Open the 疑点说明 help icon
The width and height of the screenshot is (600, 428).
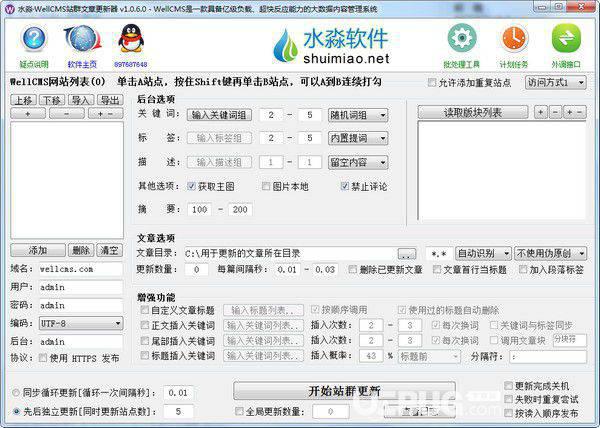coord(34,39)
